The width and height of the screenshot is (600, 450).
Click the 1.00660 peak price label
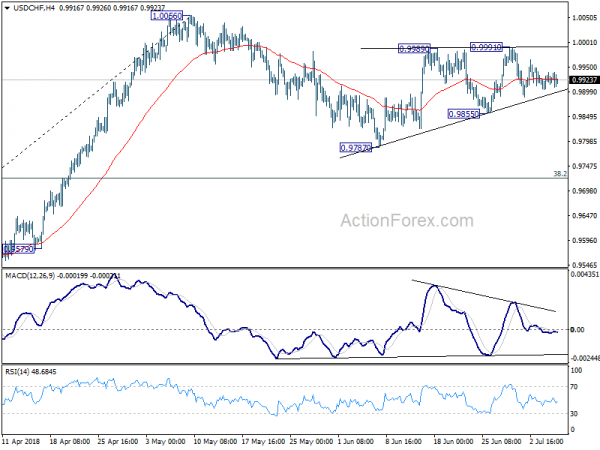point(167,16)
